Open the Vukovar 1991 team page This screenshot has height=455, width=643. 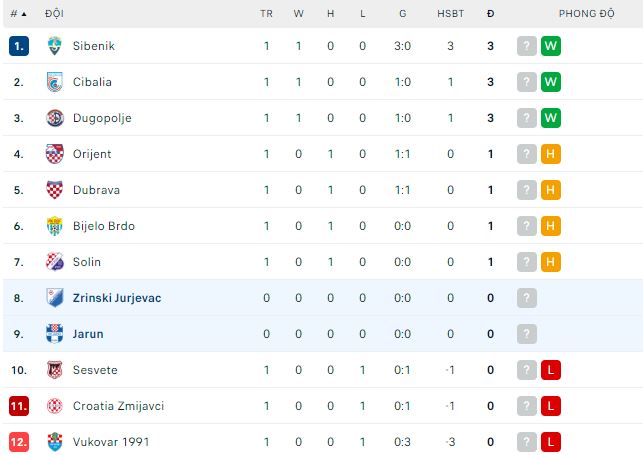click(110, 442)
